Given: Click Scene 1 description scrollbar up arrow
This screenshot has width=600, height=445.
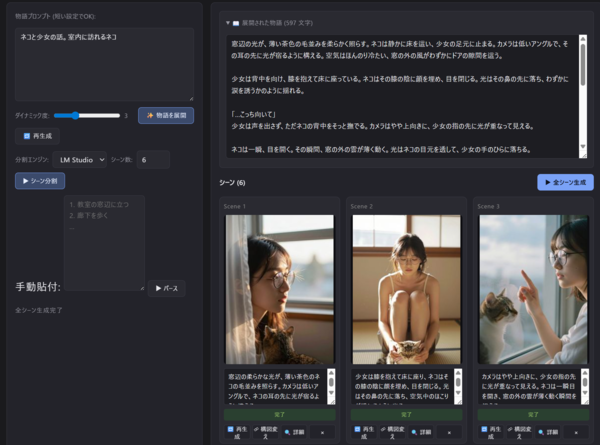Looking at the screenshot, I should (x=331, y=372).
